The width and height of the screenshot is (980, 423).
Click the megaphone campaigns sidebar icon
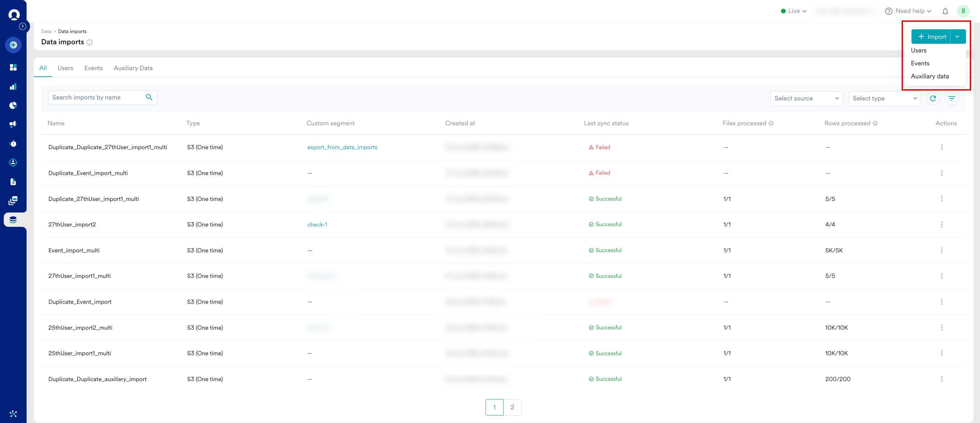click(13, 124)
